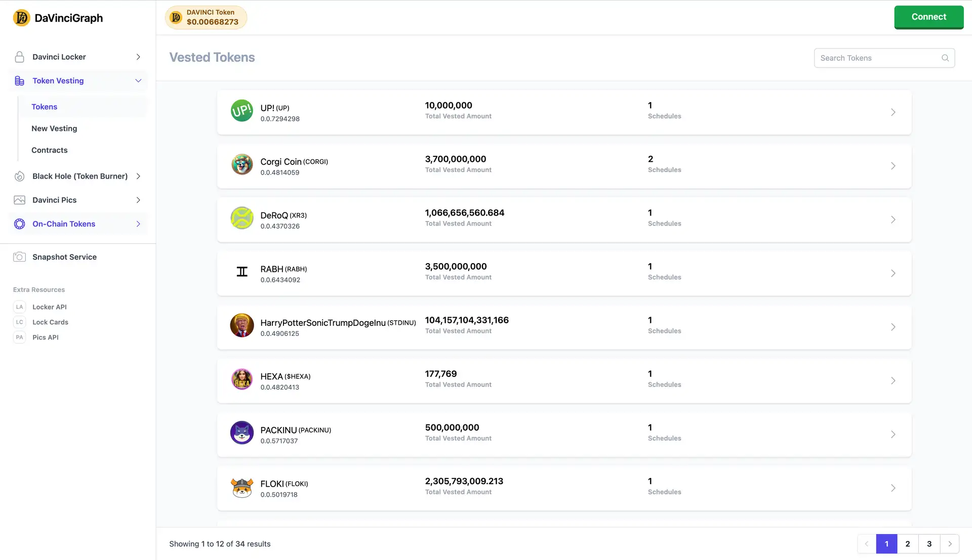Click the DaVinciGraph logo icon
The height and width of the screenshot is (560, 972).
[x=22, y=18]
